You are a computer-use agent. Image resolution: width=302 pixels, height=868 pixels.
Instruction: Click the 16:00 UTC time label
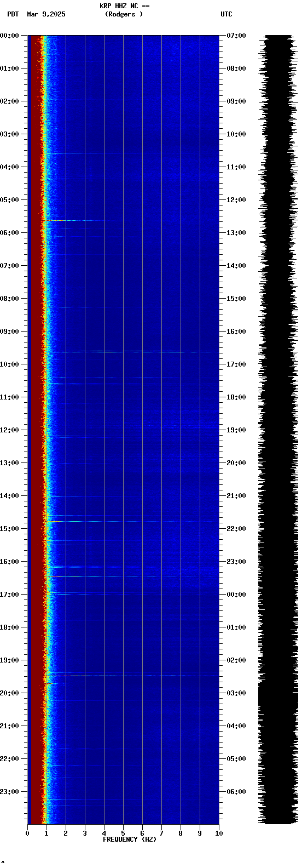[236, 332]
